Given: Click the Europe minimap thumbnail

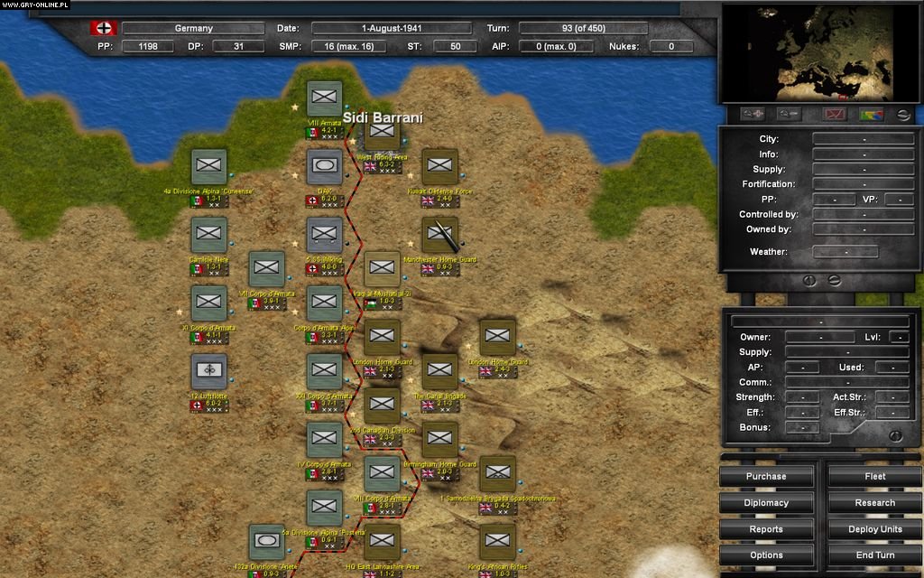Looking at the screenshot, I should tap(818, 52).
